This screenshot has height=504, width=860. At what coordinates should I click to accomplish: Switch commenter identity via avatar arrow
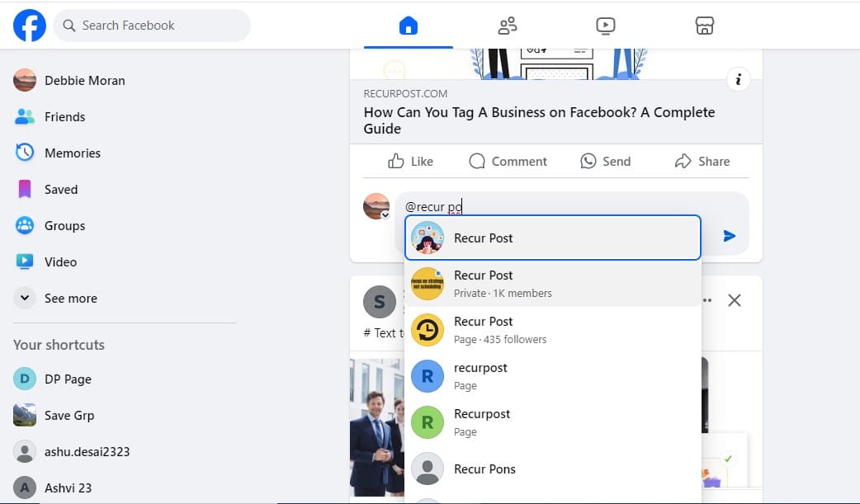coord(385,215)
